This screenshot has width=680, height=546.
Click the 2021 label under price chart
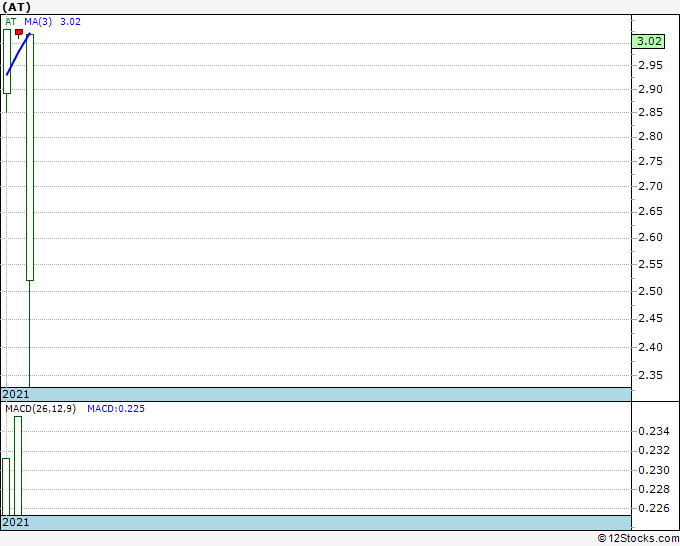16,394
